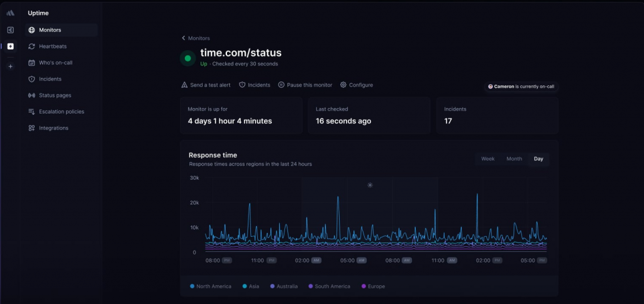The image size is (644, 304).
Task: Click the Incidents shield icon in sidebar
Action: [32, 79]
